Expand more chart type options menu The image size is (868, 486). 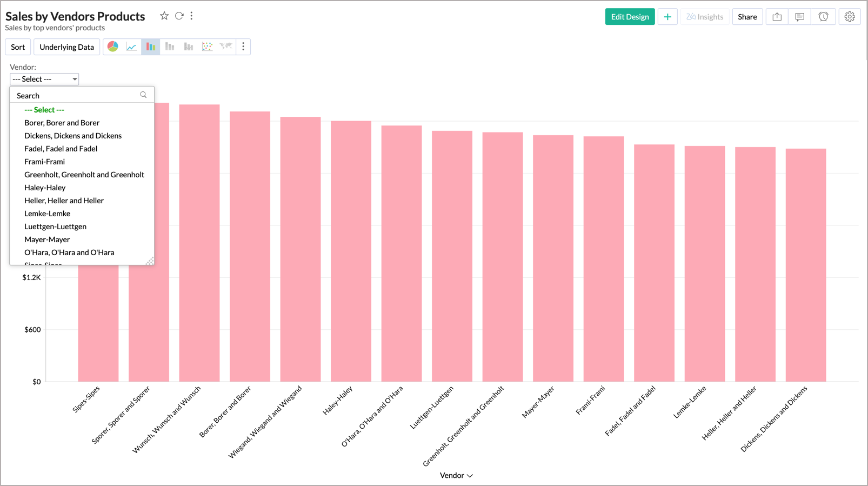[x=243, y=46]
